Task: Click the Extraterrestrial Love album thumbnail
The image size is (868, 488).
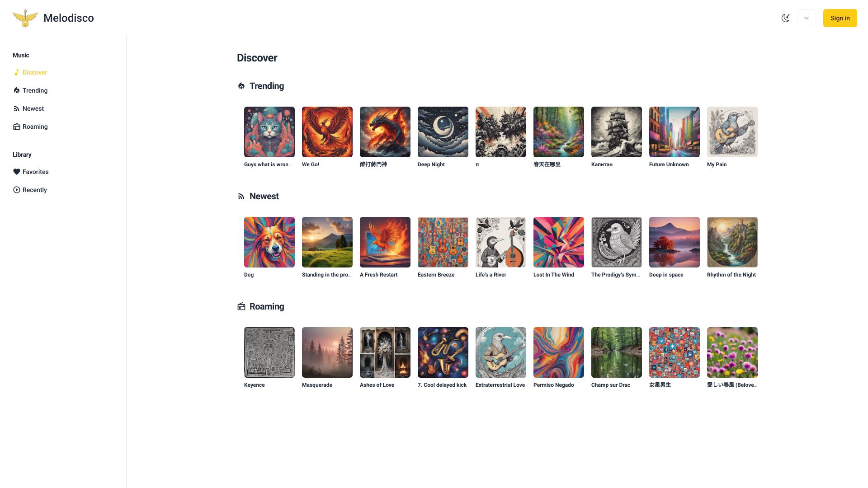Action: 500,352
